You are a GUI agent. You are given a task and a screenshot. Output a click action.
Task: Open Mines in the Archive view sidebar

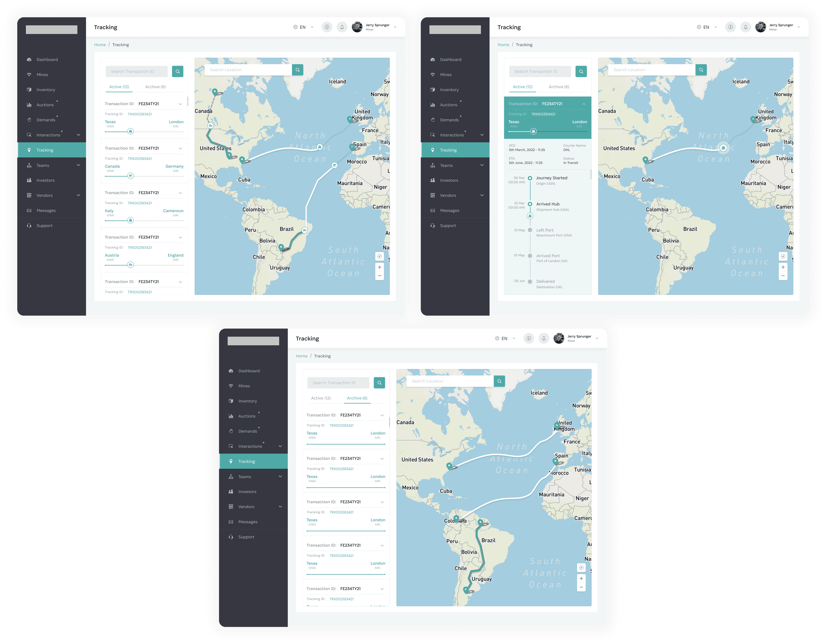click(244, 386)
